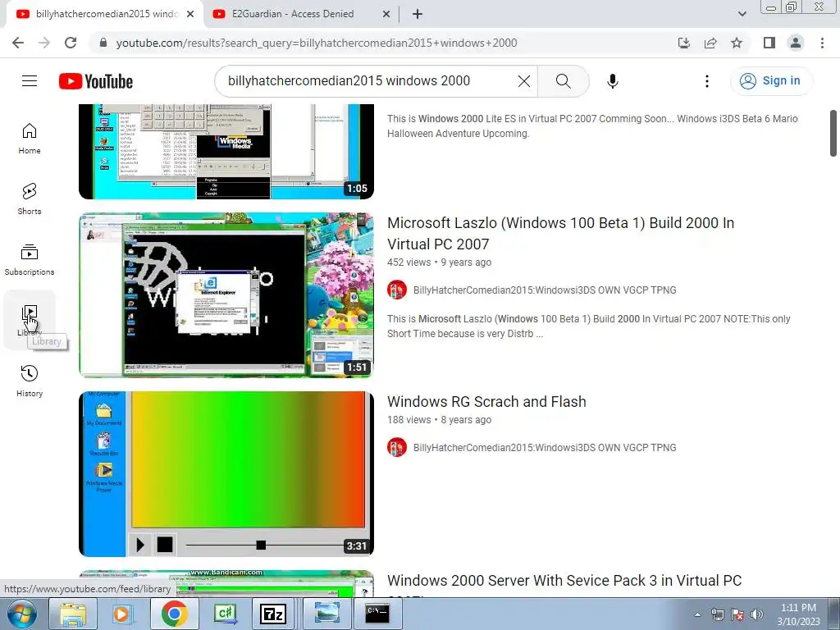This screenshot has height=630, width=840.
Task: Open channel name under Microsoft Laszlo video
Action: [545, 290]
